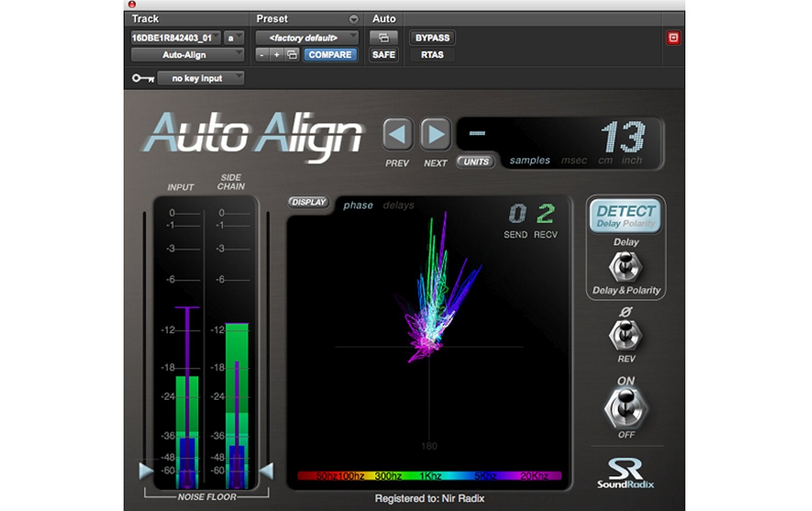Select the cm unit

point(605,160)
